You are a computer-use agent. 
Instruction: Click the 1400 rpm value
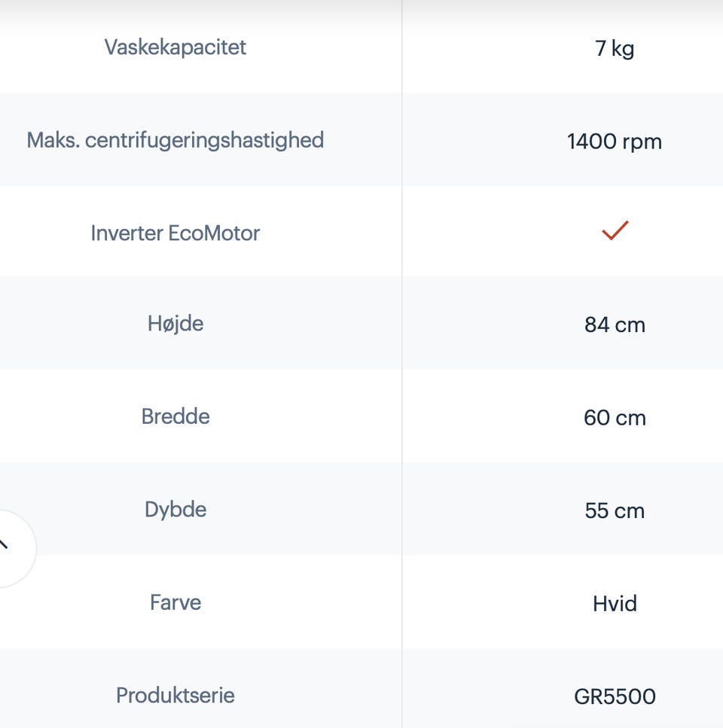615,142
